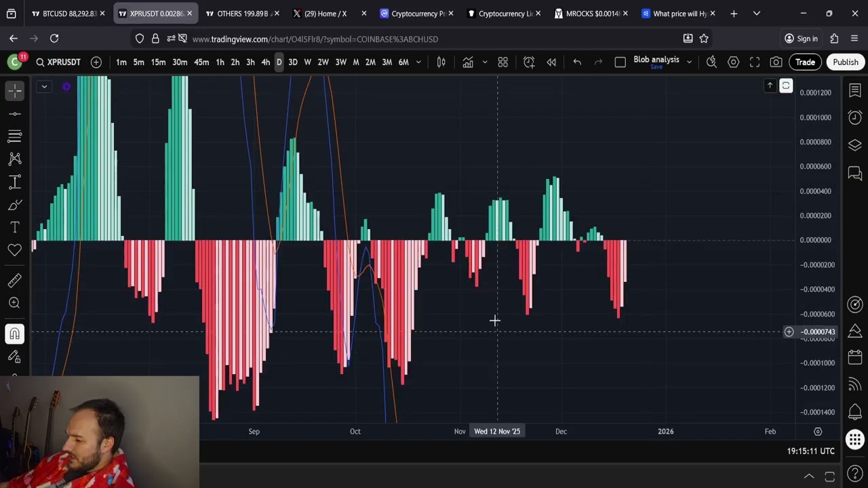868x488 pixels.
Task: Open the time axis settings gear
Action: [x=818, y=432]
